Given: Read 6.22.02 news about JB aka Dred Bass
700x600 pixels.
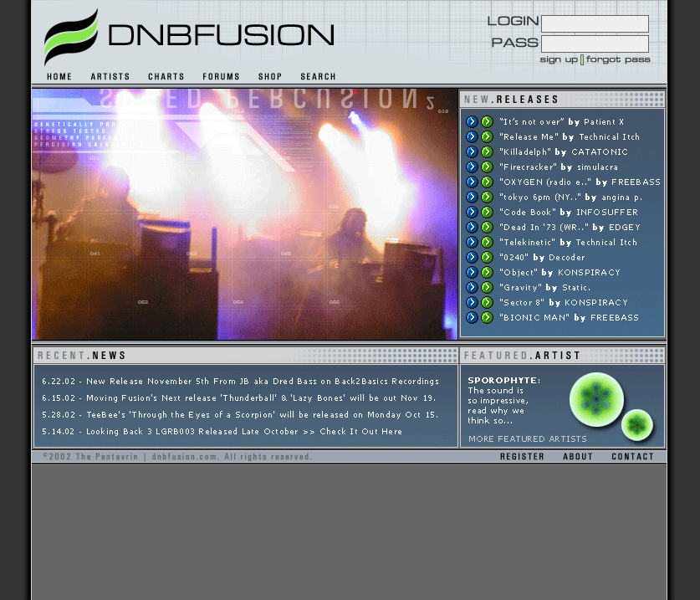Looking at the screenshot, I should (x=240, y=381).
